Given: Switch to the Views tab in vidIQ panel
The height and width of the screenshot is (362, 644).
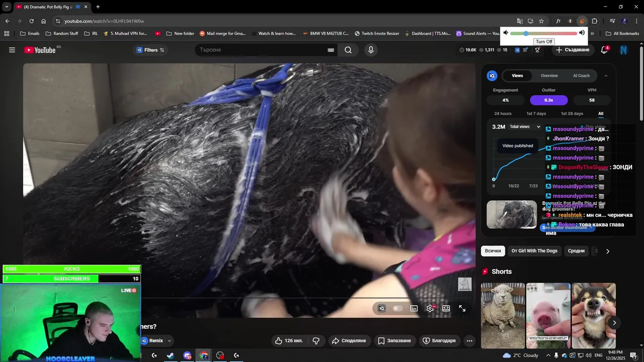Looking at the screenshot, I should pyautogui.click(x=517, y=75).
